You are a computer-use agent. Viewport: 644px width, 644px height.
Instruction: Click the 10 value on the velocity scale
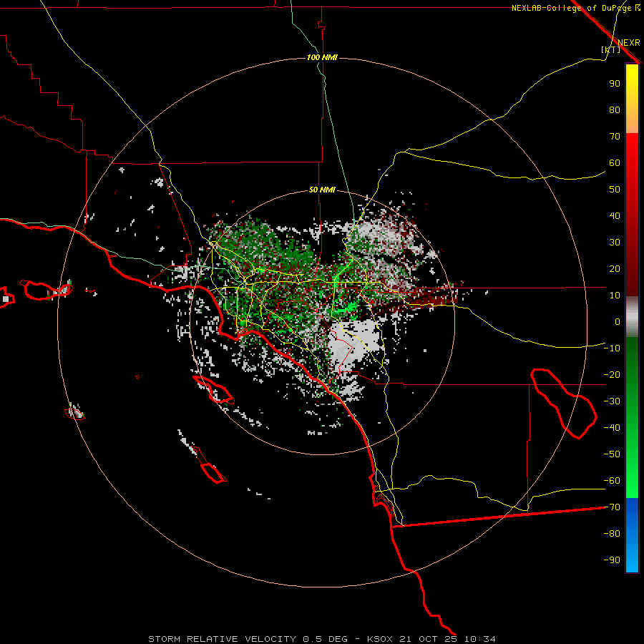(x=615, y=296)
